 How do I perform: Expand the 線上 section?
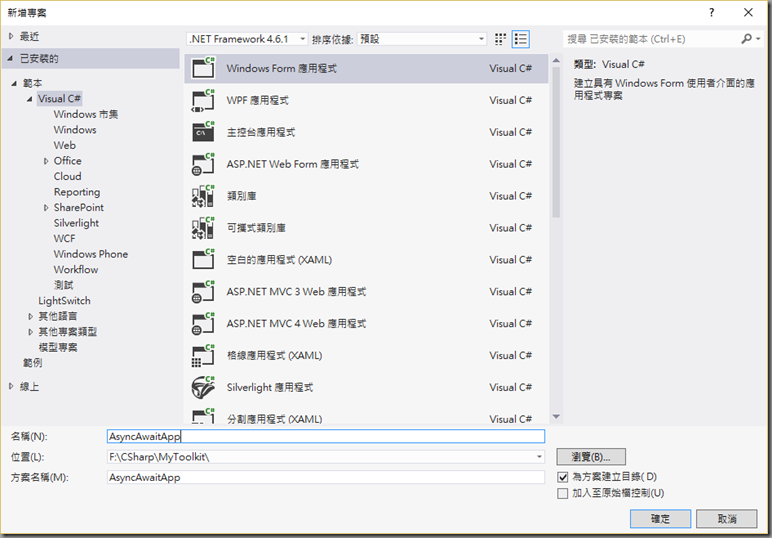(x=11, y=387)
